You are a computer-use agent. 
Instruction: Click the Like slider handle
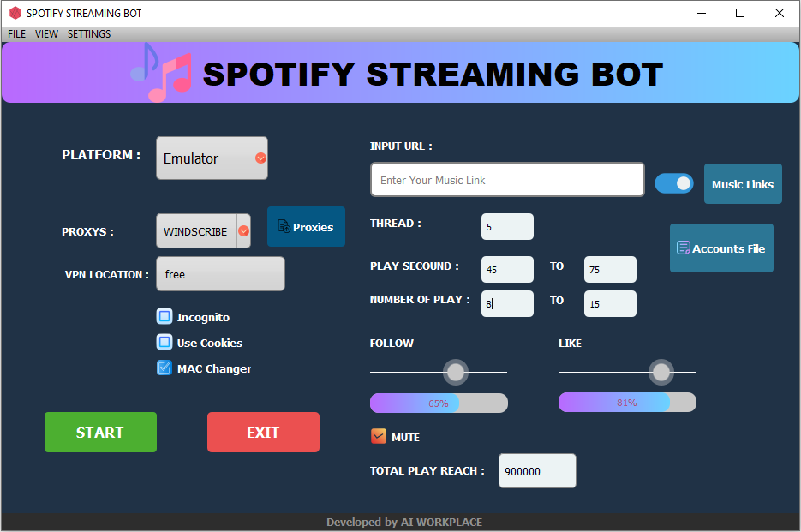pyautogui.click(x=661, y=372)
